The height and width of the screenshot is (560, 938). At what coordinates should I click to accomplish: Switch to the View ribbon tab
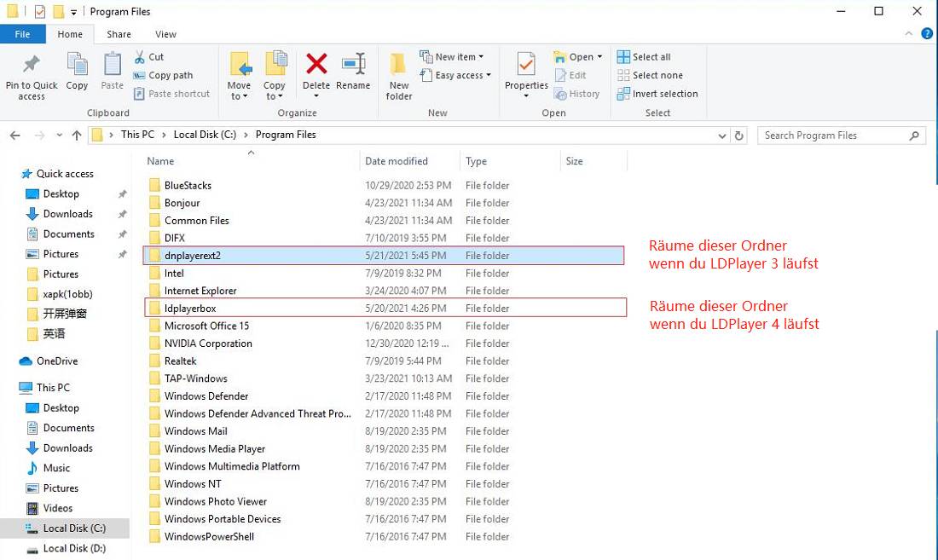[x=165, y=34]
